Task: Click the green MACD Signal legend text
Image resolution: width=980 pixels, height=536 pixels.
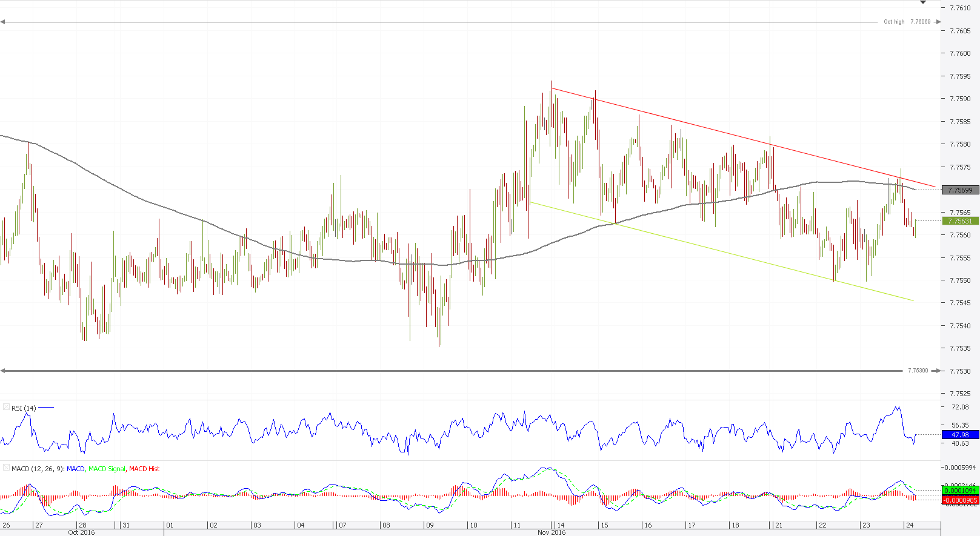Action: pos(107,469)
